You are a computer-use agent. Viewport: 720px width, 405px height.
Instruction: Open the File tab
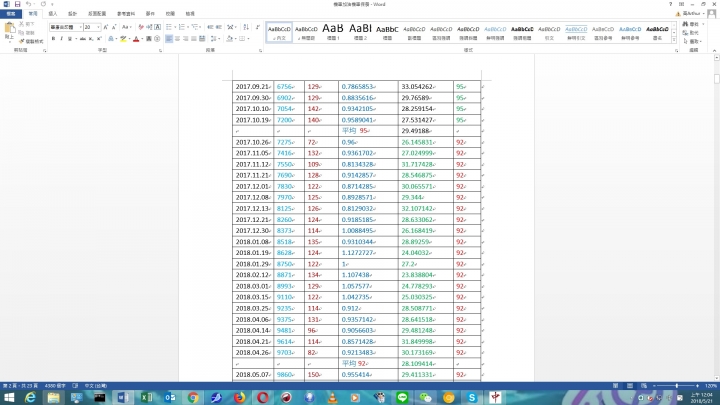point(11,14)
